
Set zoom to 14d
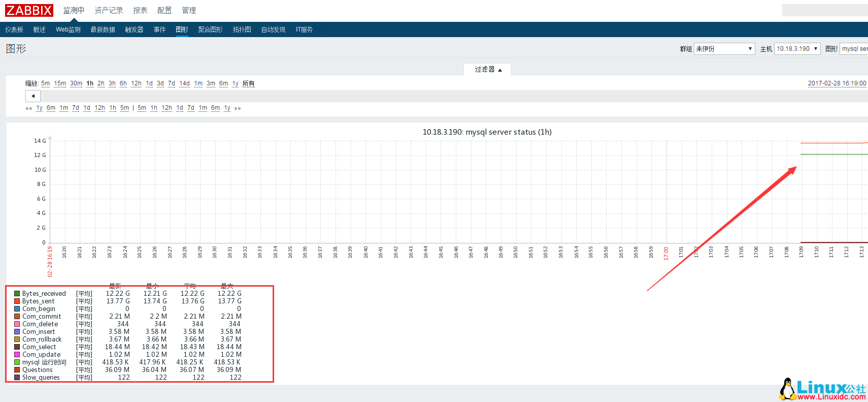(x=185, y=83)
